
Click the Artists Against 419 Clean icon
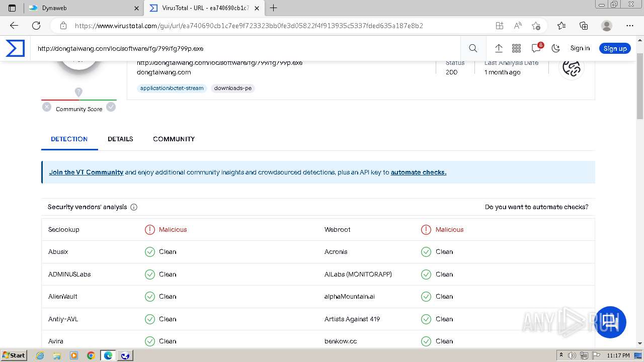426,319
